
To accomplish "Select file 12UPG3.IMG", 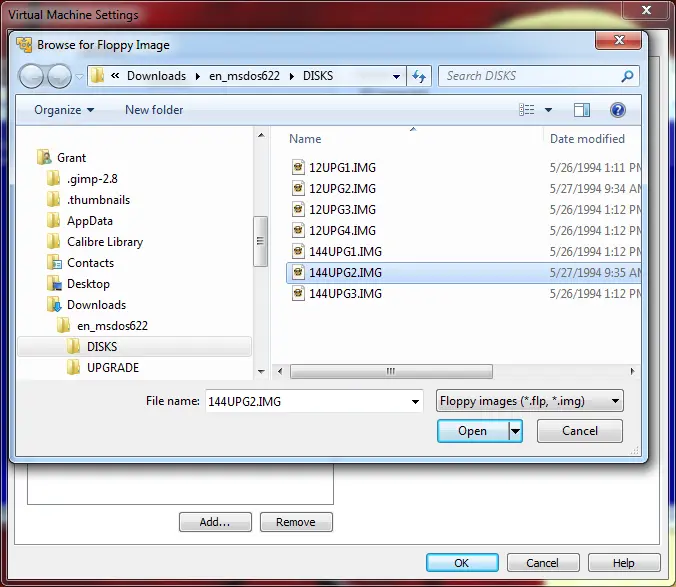I will tap(342, 209).
